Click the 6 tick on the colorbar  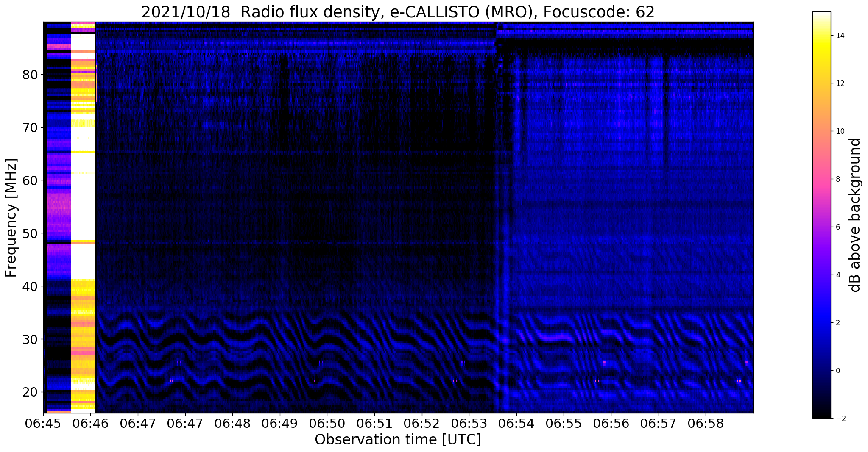pos(838,227)
